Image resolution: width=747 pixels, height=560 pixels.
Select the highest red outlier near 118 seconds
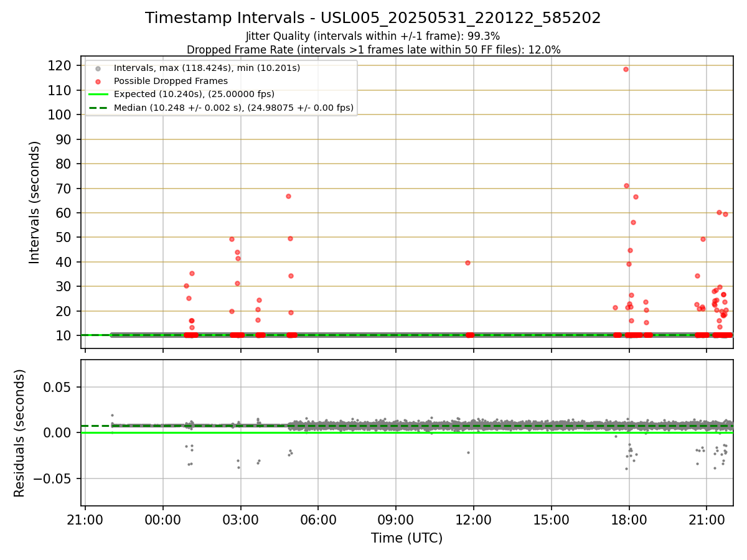tap(626, 69)
